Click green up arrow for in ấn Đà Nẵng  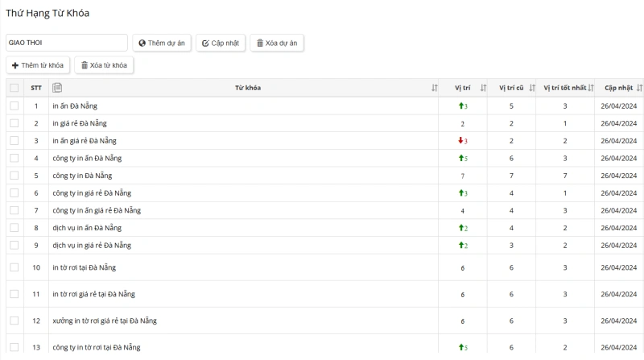click(x=460, y=106)
